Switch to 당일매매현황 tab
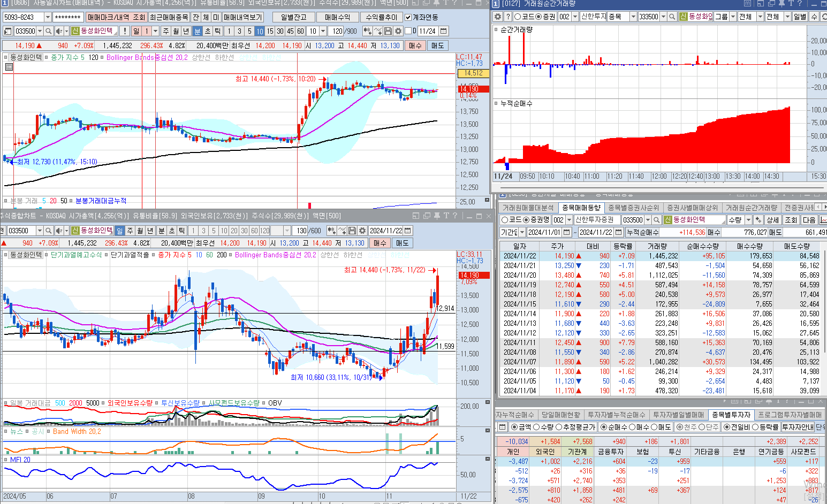827x504 pixels. [560, 415]
